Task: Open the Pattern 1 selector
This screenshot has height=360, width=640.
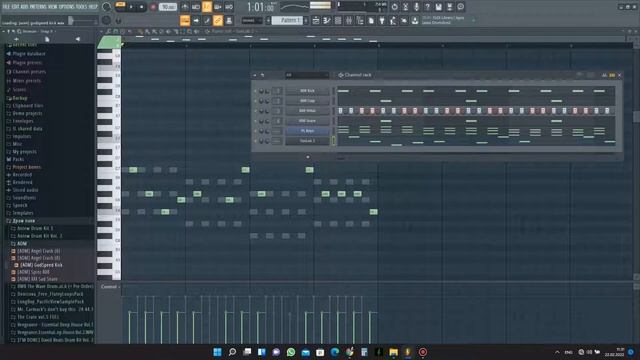Action: [287, 20]
